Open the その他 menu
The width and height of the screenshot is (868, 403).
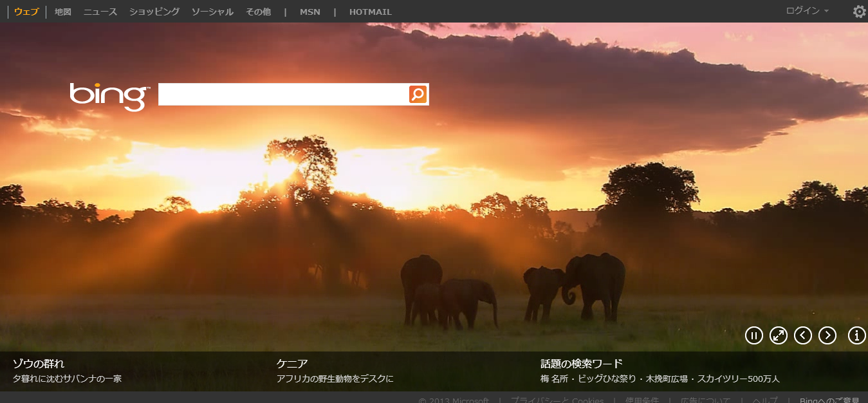(258, 12)
